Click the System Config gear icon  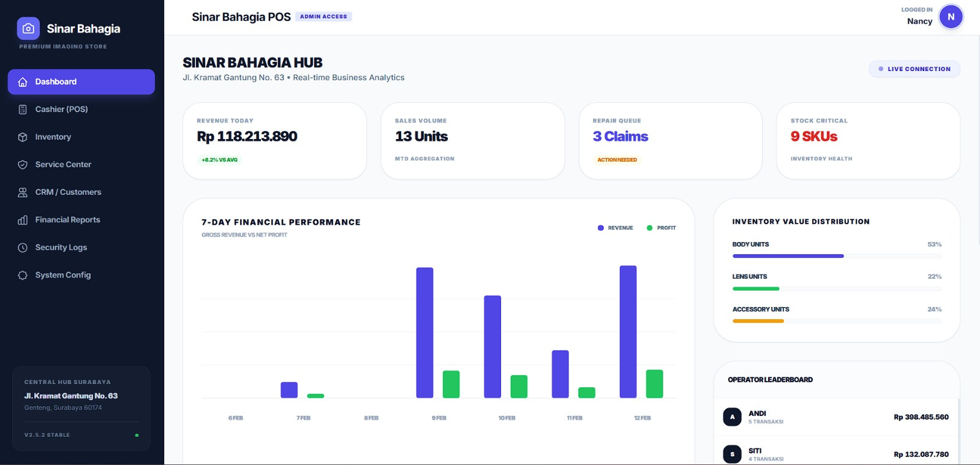click(23, 275)
